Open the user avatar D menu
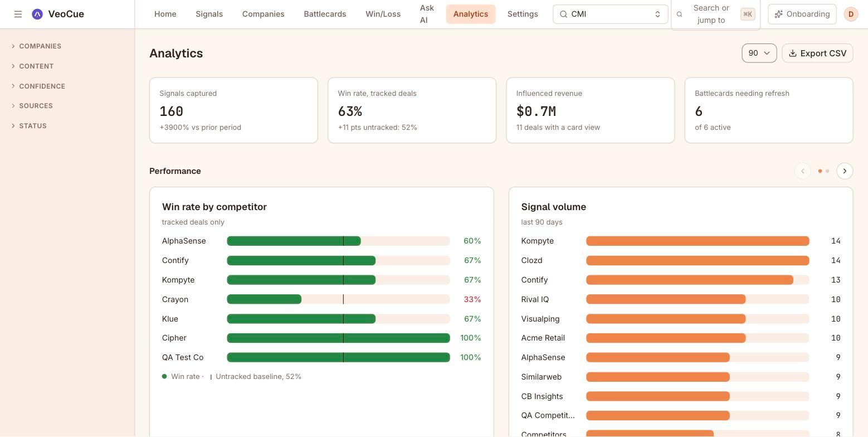The height and width of the screenshot is (437, 868). coord(851,14)
